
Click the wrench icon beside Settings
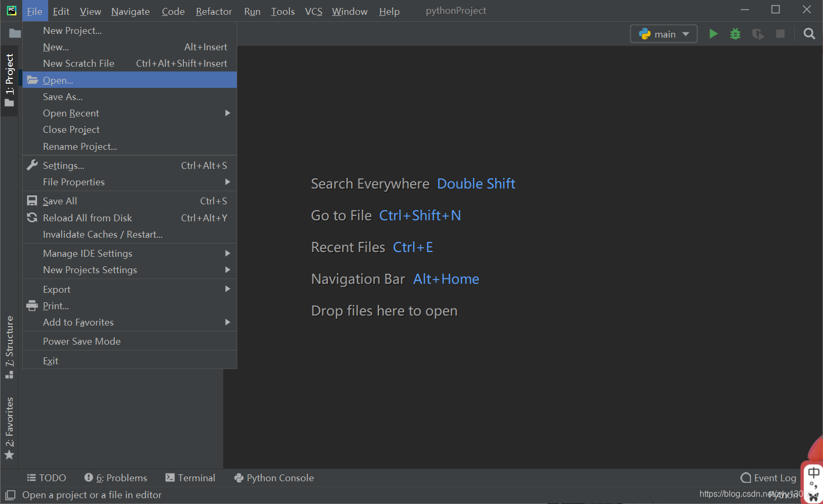click(32, 165)
